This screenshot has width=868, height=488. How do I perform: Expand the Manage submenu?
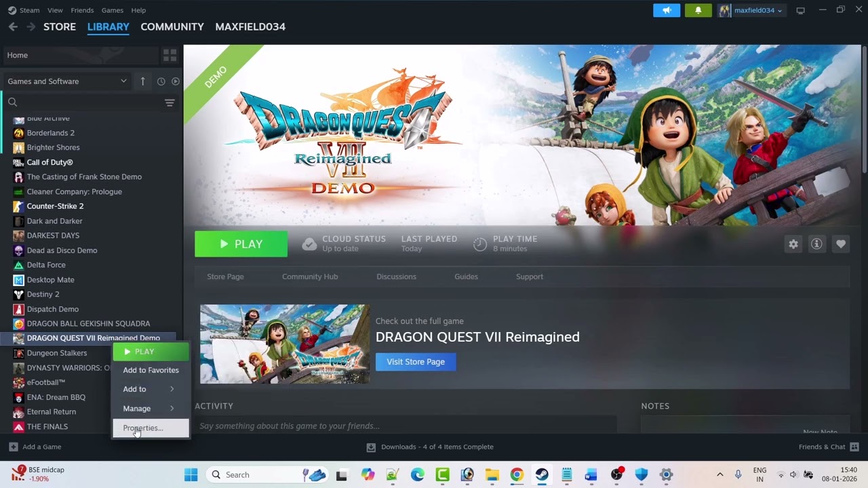(151, 409)
